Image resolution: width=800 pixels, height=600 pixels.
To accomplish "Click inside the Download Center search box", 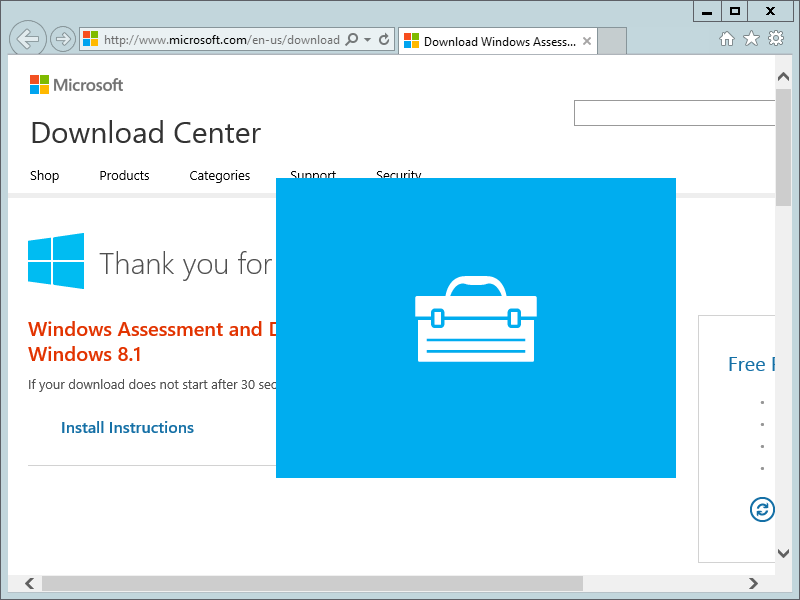I will point(674,113).
